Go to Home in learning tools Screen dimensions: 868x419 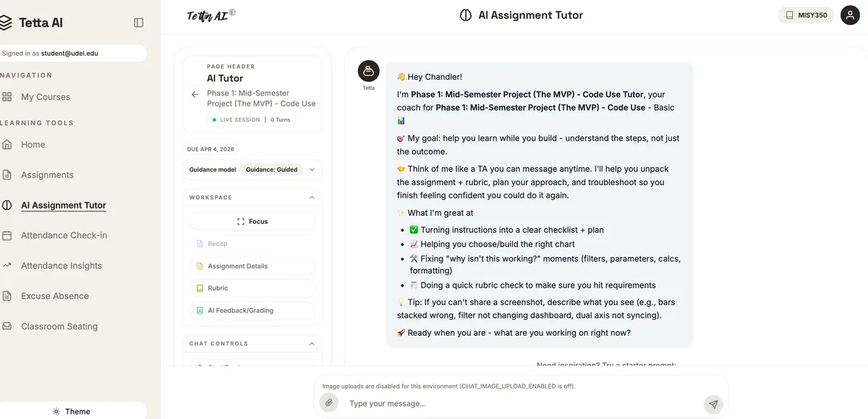pos(33,145)
